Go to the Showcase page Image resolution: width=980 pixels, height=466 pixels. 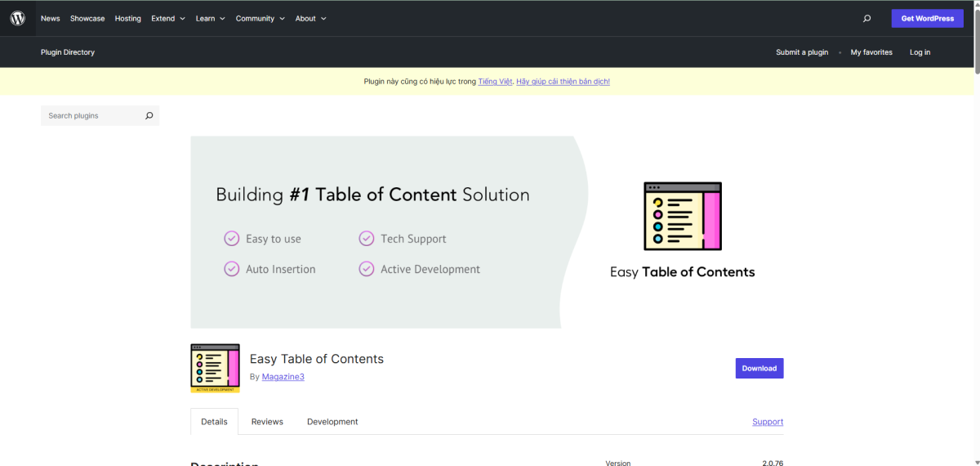click(x=87, y=18)
